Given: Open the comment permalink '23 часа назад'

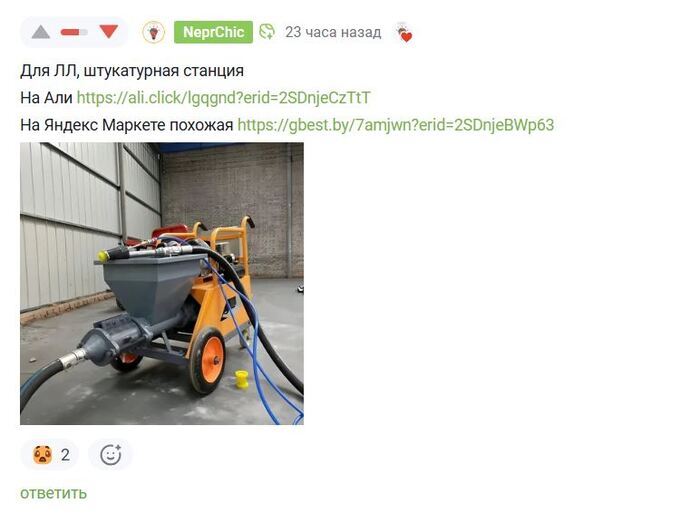Looking at the screenshot, I should tap(333, 32).
